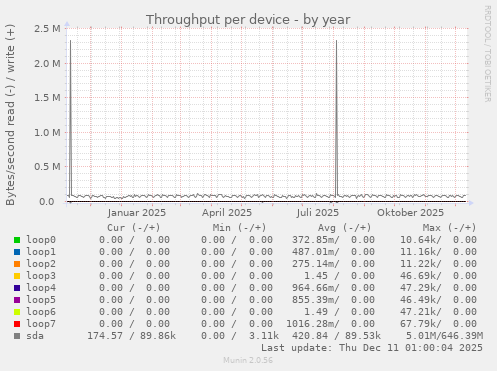The image size is (497, 371).
Task: Click the sda average value '420.84 / 89.53k'
Action: (x=336, y=336)
